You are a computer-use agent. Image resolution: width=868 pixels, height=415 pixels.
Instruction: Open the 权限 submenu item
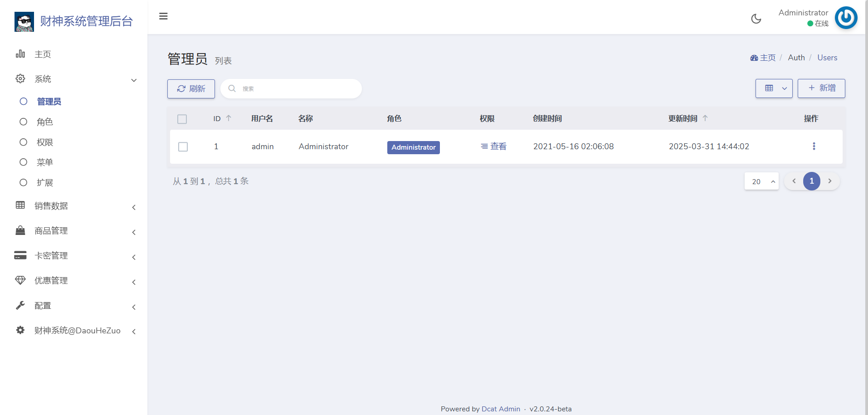[x=45, y=142]
